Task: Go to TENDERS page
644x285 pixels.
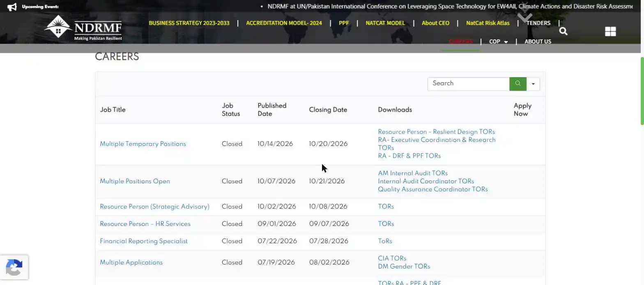Action: pyautogui.click(x=538, y=23)
